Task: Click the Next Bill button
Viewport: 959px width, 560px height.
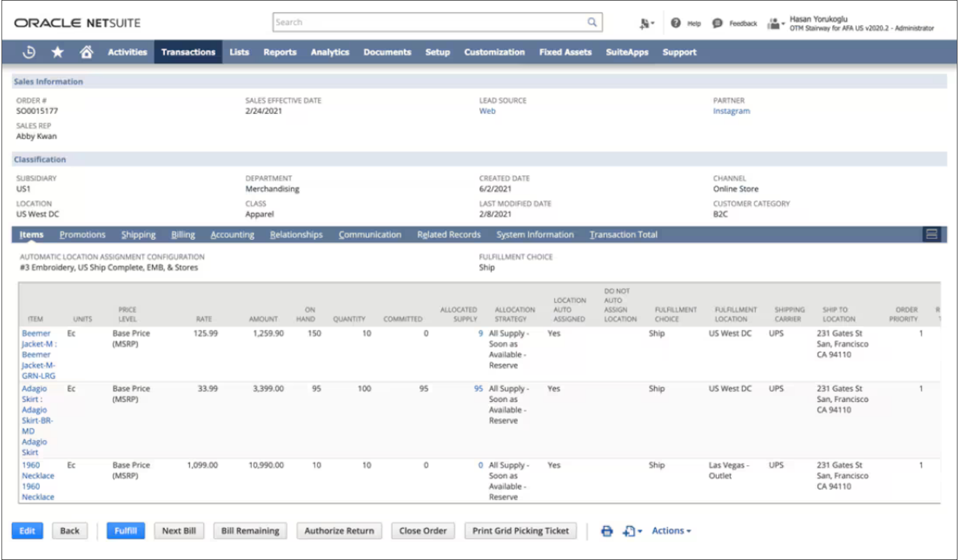Action: pos(179,531)
